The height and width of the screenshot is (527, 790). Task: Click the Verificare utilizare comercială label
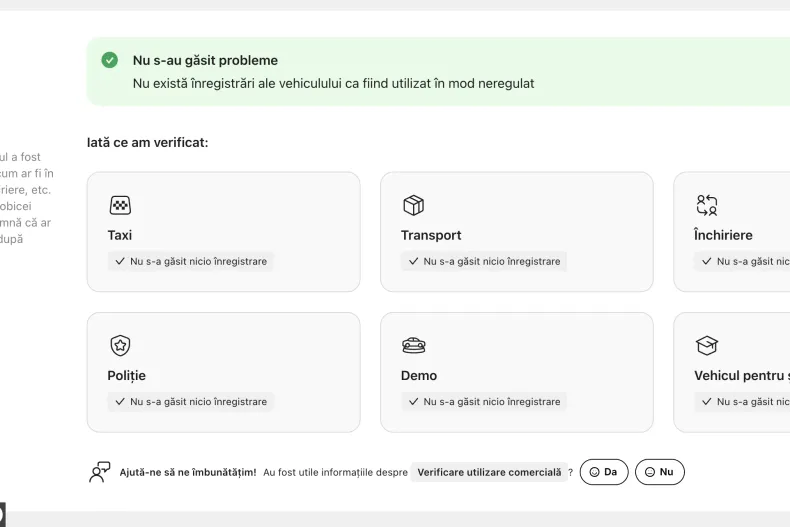[x=489, y=472]
